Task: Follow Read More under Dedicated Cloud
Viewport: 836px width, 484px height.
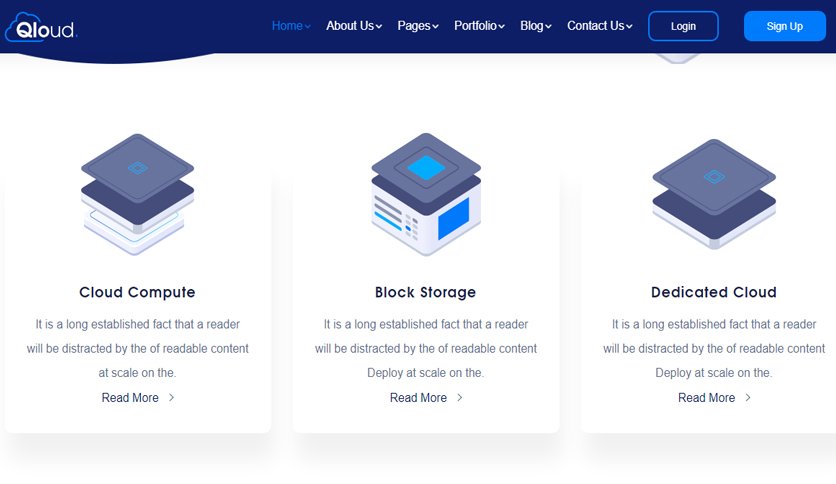Action: (706, 398)
